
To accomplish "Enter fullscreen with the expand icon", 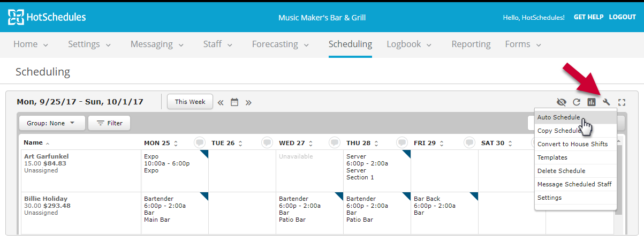I will point(622,102).
